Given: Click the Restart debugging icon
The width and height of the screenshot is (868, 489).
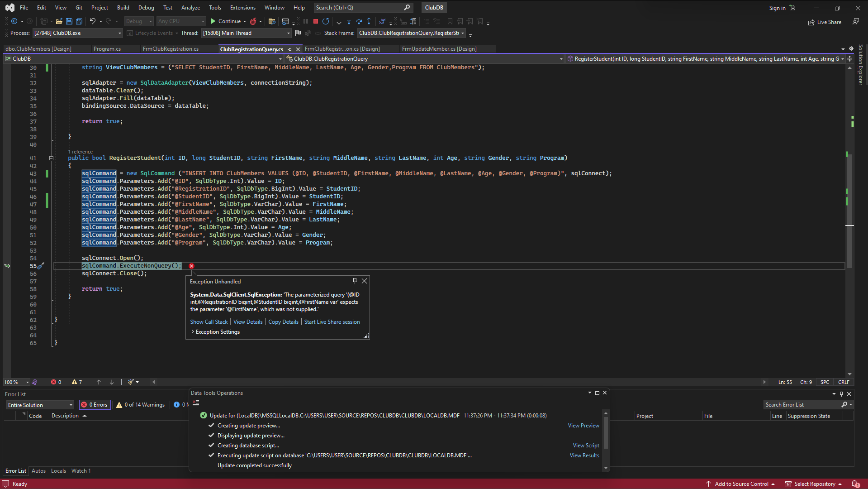Looking at the screenshot, I should (x=326, y=21).
